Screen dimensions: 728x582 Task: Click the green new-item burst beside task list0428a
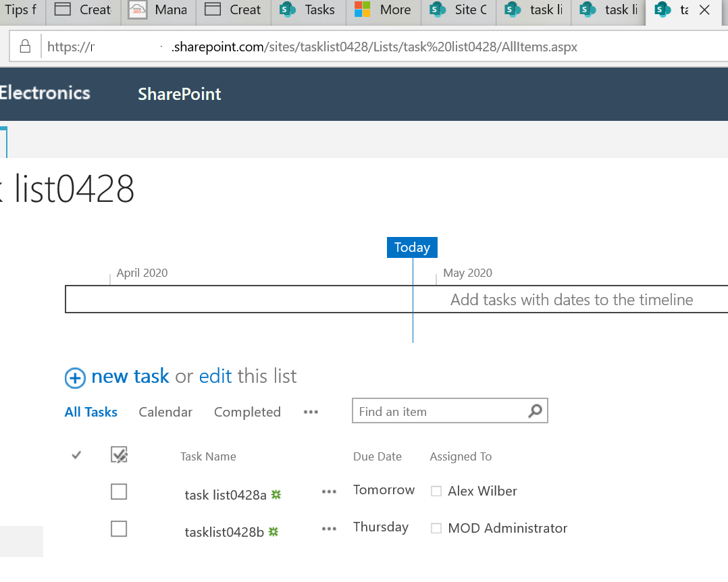coord(276,494)
